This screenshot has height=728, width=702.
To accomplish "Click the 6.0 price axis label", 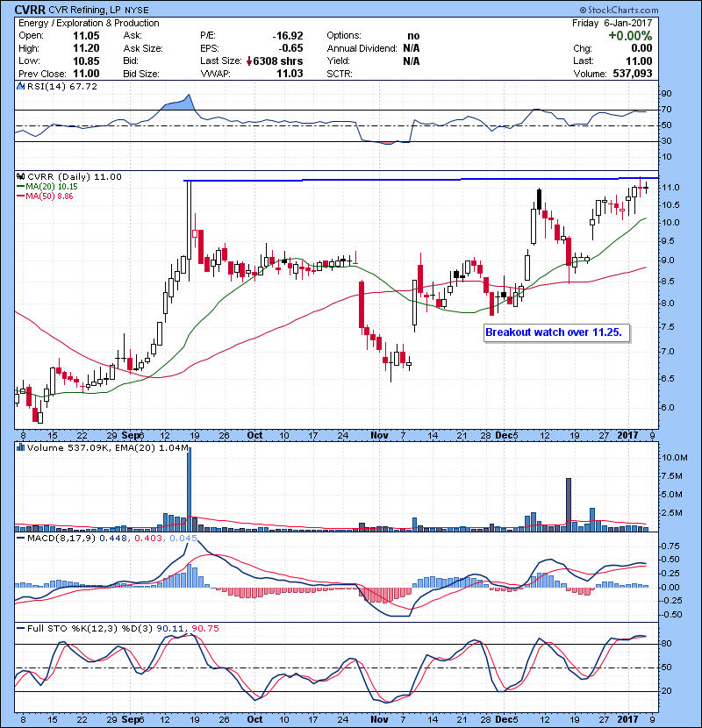I will pyautogui.click(x=668, y=408).
